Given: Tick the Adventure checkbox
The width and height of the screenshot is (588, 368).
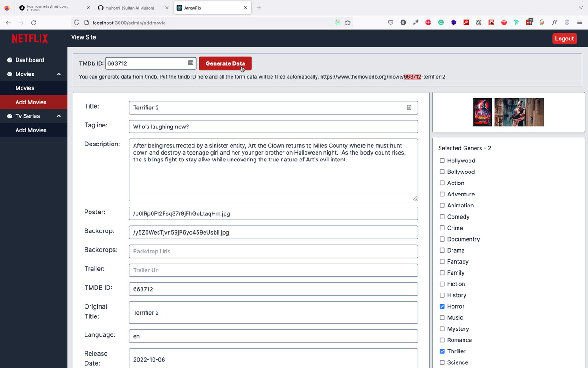Looking at the screenshot, I should point(442,194).
